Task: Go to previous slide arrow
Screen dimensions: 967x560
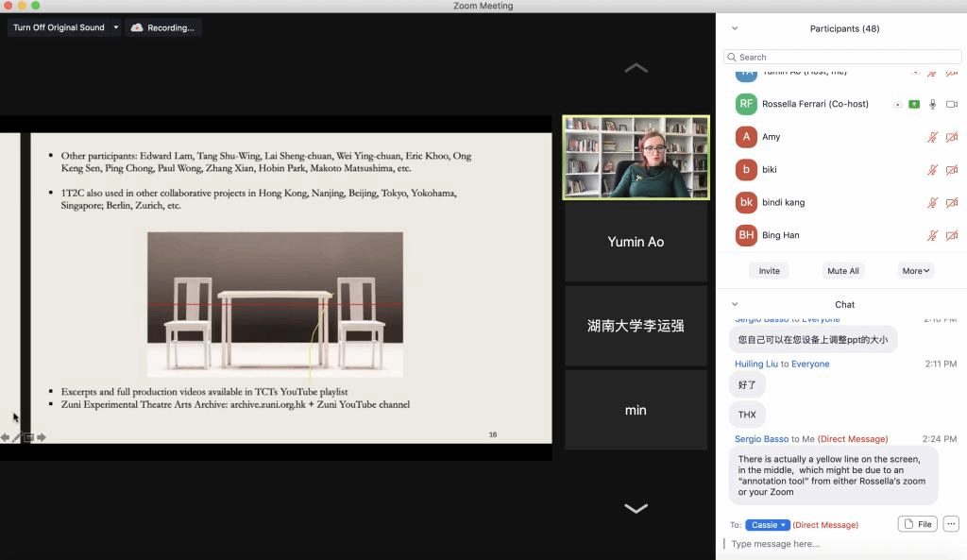Action: point(5,437)
